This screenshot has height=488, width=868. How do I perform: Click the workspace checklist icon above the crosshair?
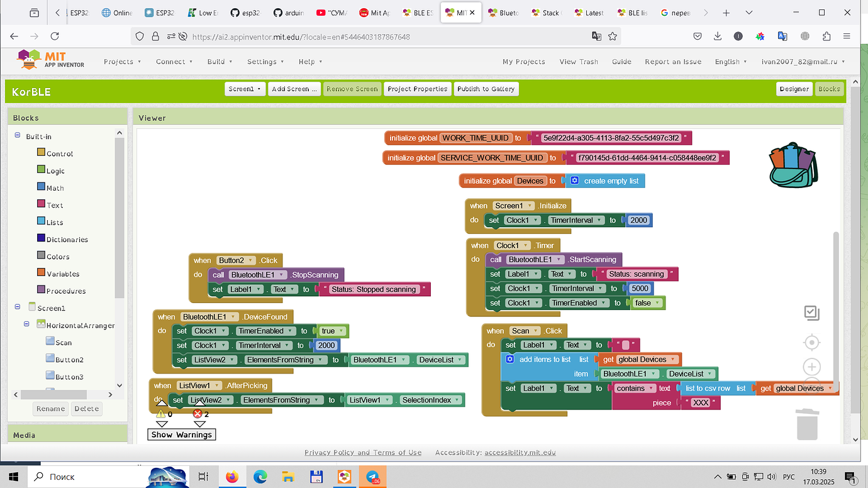click(x=811, y=313)
